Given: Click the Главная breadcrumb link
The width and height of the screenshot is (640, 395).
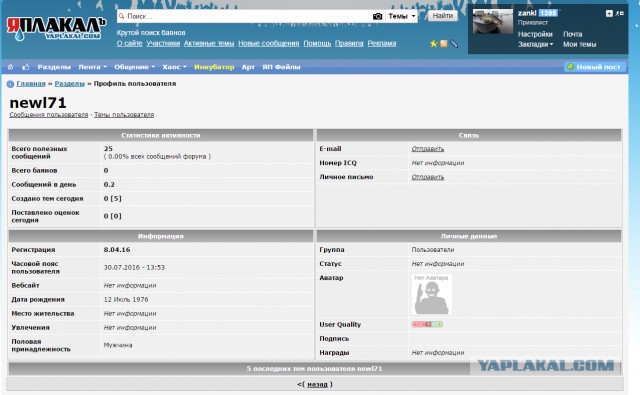Looking at the screenshot, I should pos(31,84).
